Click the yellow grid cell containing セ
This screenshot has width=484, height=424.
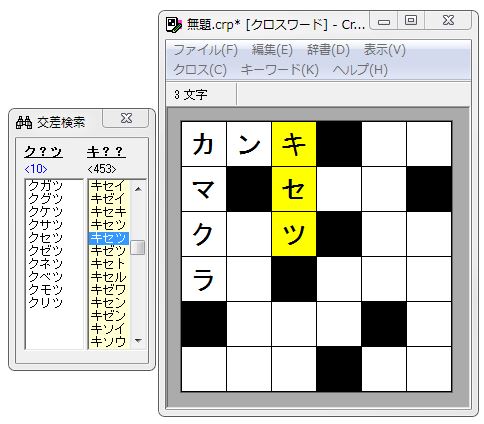[x=294, y=189]
